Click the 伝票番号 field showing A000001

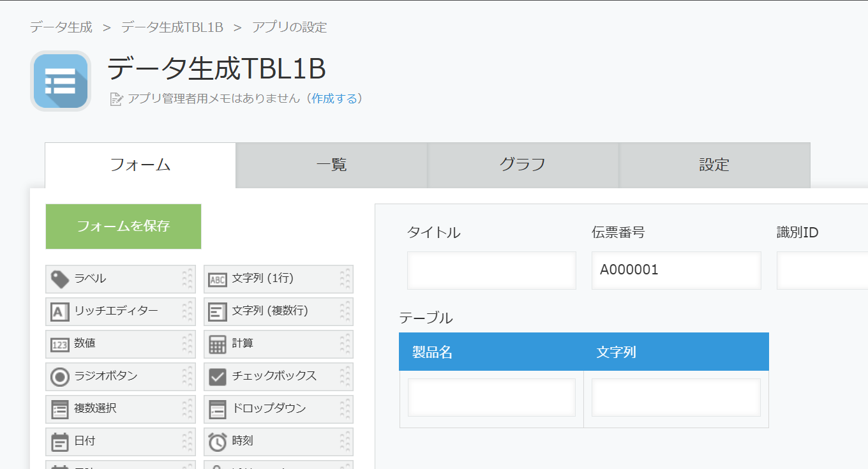676,271
